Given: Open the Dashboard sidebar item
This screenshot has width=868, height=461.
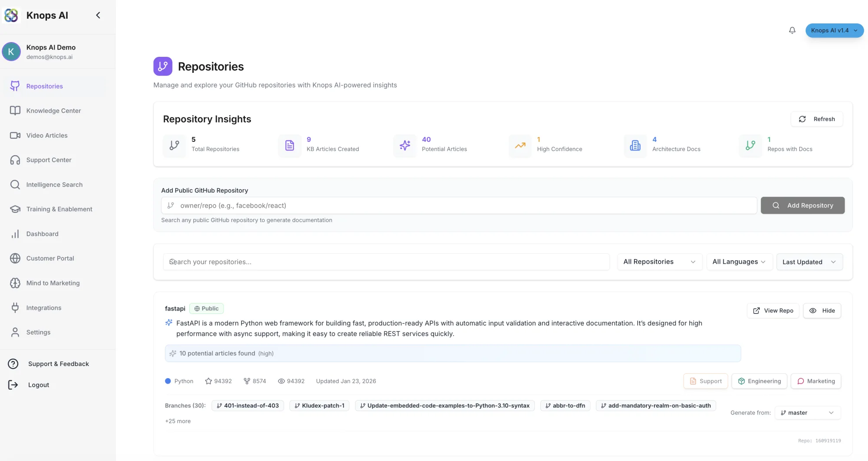Looking at the screenshot, I should tap(42, 234).
